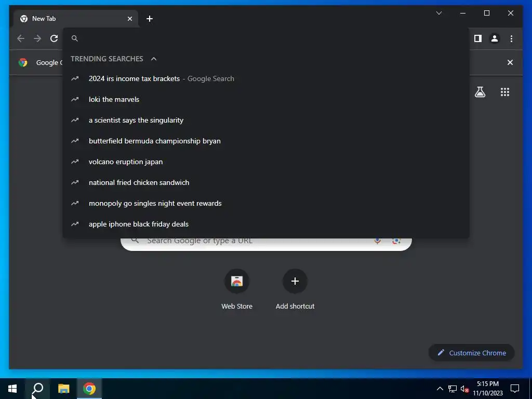
Task: Open the Windows Start menu
Action: click(x=12, y=389)
